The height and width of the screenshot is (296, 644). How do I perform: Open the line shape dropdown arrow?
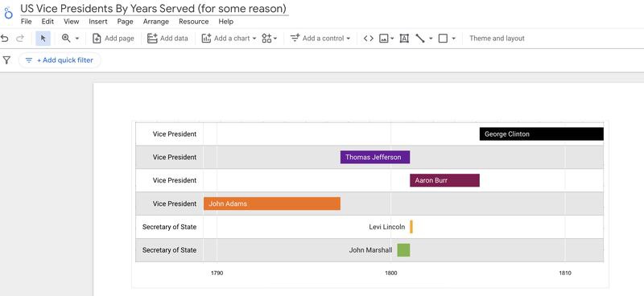[431, 39]
